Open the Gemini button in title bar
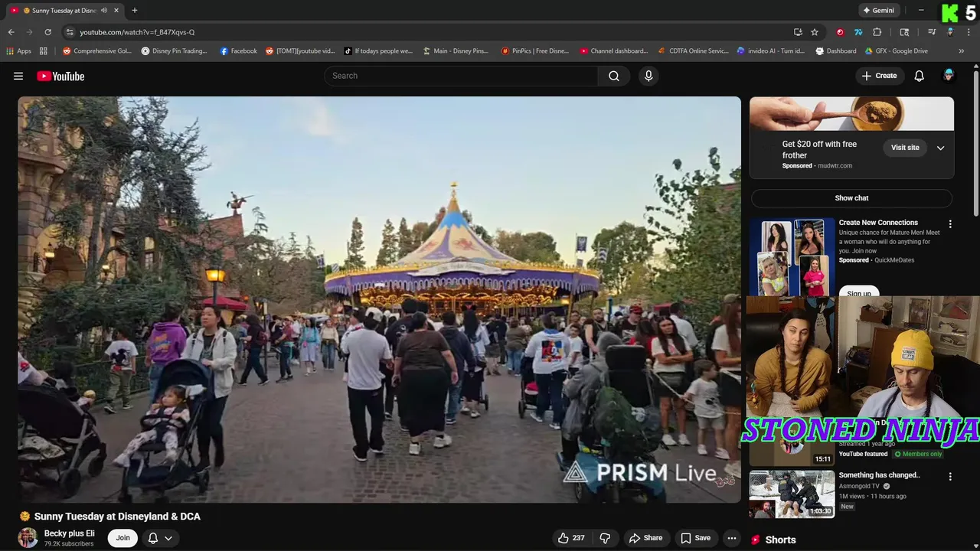 click(x=878, y=11)
